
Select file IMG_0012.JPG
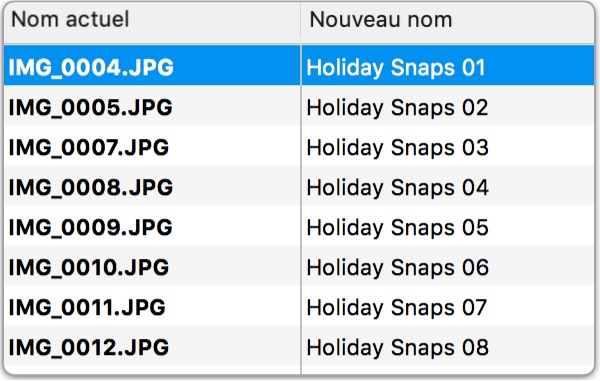89,347
